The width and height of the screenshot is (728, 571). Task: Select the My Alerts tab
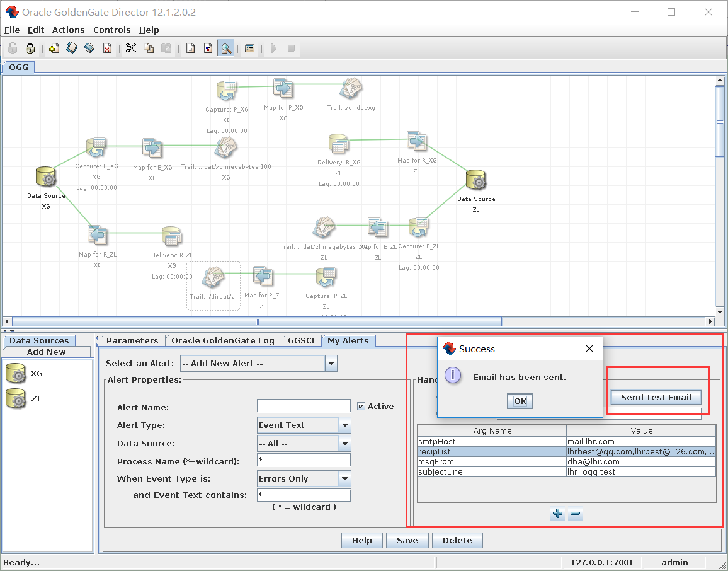[x=348, y=340]
